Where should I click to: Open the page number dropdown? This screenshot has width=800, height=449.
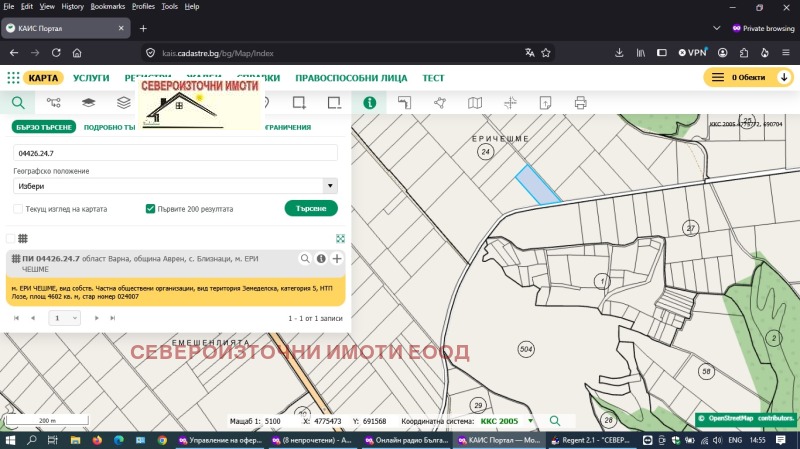coord(64,318)
